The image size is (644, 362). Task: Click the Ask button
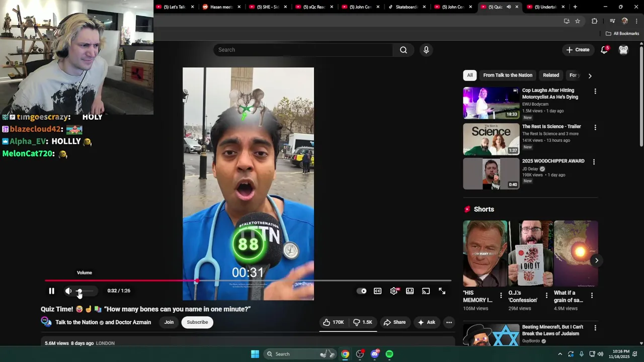pos(426,322)
